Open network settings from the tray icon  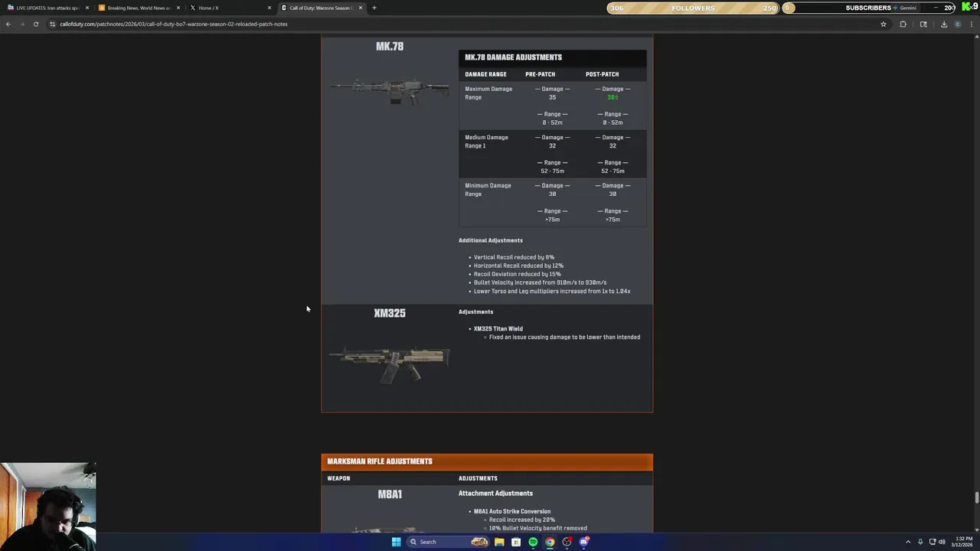(x=932, y=542)
